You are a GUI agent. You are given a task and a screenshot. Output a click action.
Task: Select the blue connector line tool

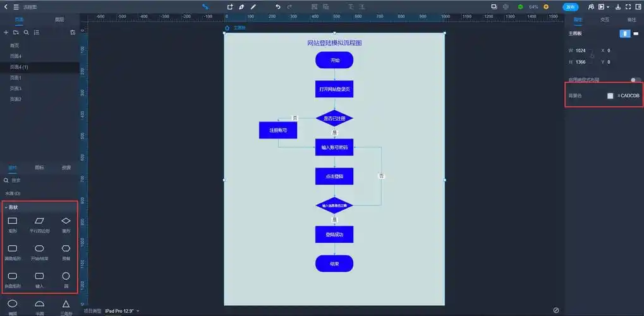[205, 6]
